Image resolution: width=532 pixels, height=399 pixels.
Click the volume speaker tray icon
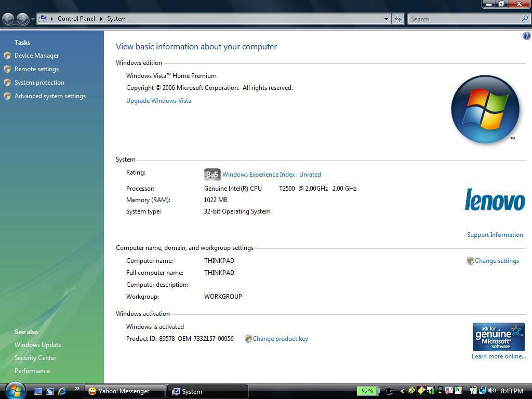pos(492,391)
